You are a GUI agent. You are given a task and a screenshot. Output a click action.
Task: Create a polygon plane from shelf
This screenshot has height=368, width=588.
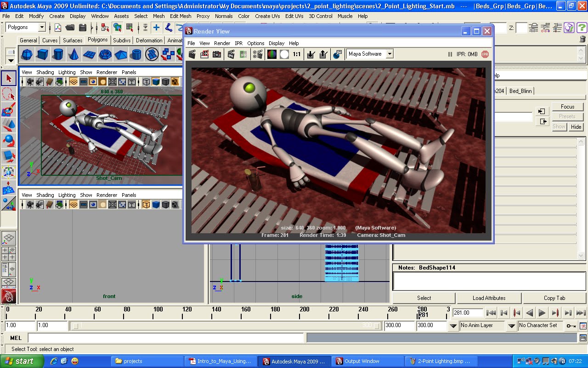(x=89, y=54)
